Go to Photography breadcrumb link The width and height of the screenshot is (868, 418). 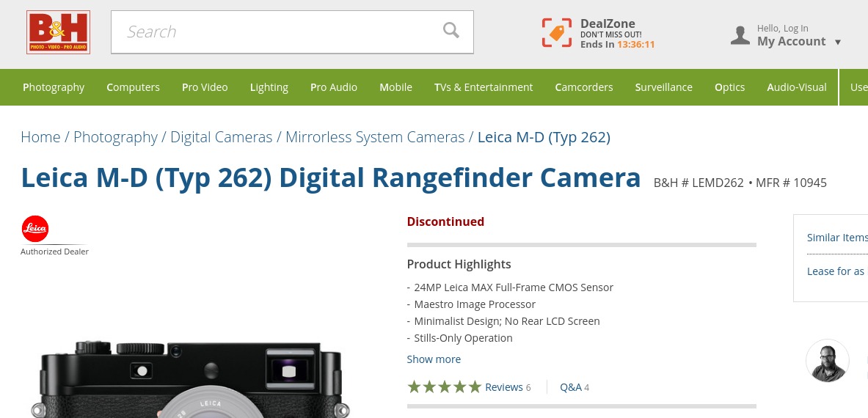pos(115,137)
